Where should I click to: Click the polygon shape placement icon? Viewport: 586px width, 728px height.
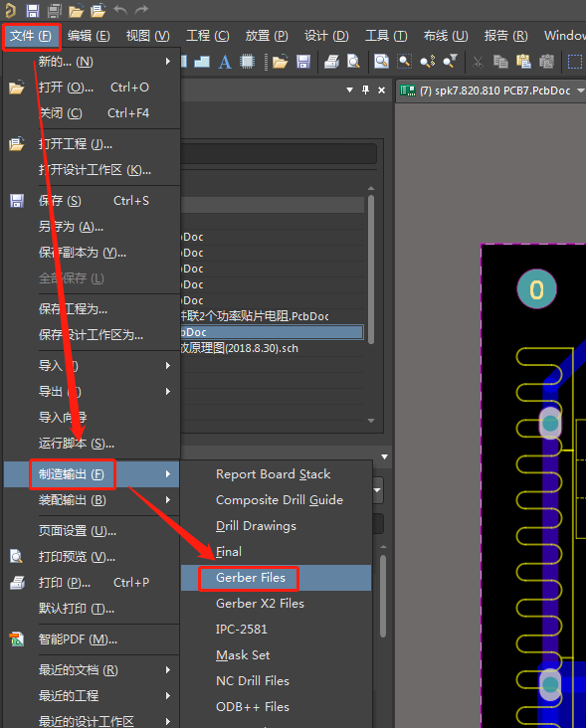[x=202, y=62]
